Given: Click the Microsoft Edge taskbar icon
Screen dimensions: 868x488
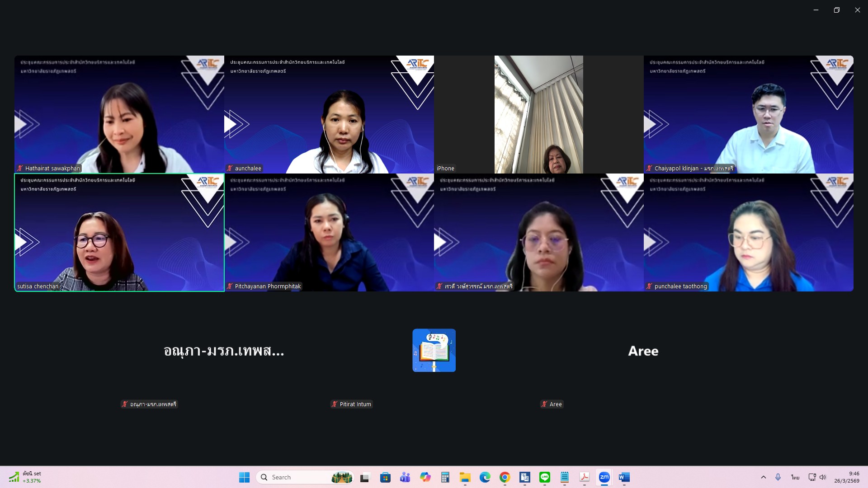Looking at the screenshot, I should tap(485, 477).
